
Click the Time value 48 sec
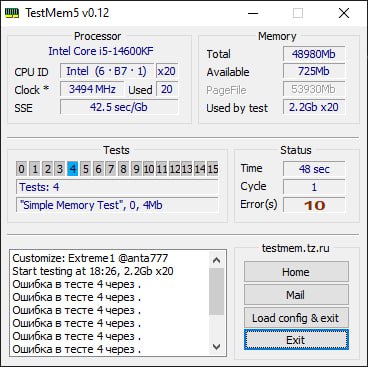314,169
